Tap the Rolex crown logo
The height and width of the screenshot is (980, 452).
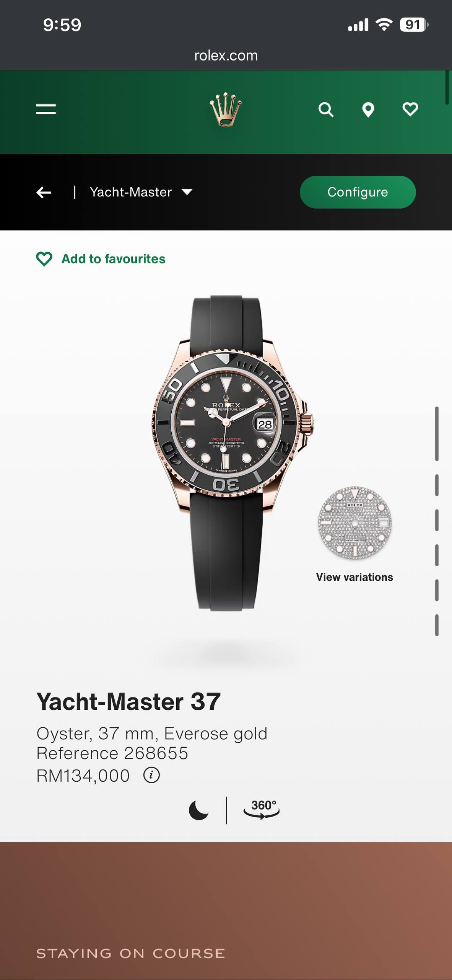[x=226, y=109]
